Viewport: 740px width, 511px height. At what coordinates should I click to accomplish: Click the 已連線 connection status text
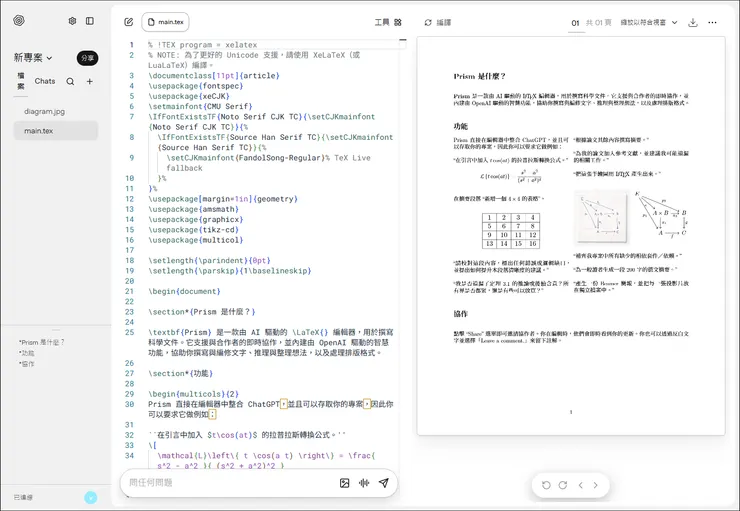(23, 497)
